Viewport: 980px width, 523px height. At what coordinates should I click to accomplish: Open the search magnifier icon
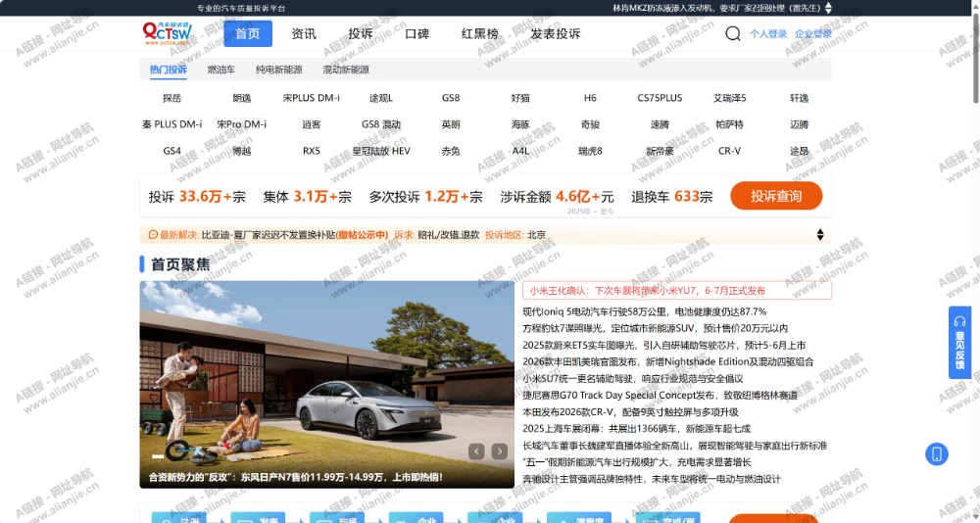click(732, 33)
